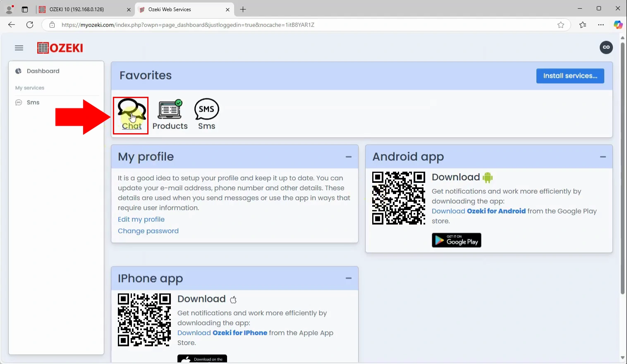This screenshot has width=627, height=364.
Task: Open the hamburger menu next to OZEKI logo
Action: (x=19, y=48)
